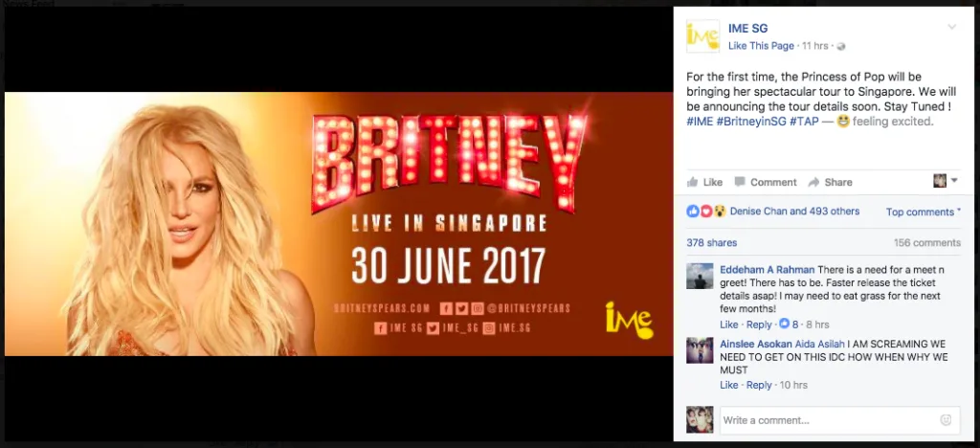Click Like This Page link
This screenshot has width=980, height=448.
(761, 46)
